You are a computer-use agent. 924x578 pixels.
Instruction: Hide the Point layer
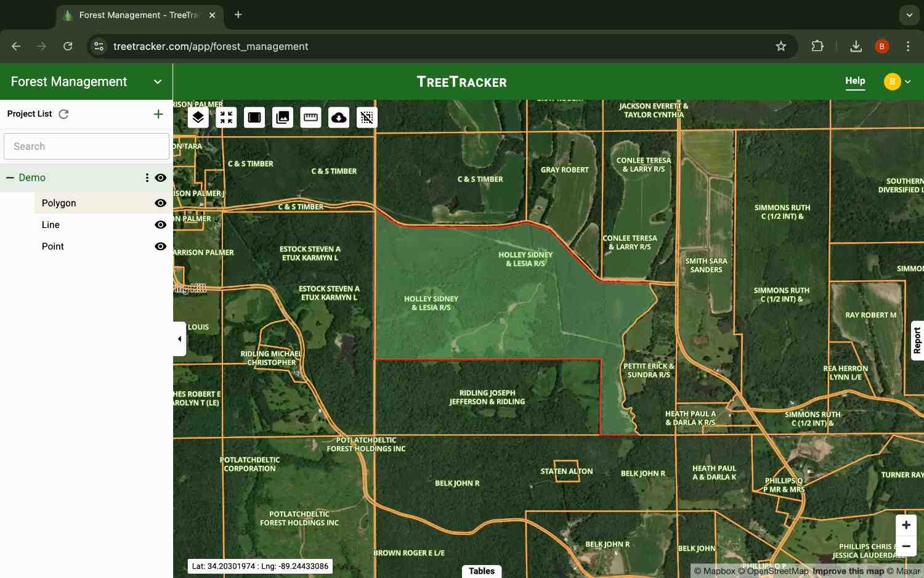point(160,246)
